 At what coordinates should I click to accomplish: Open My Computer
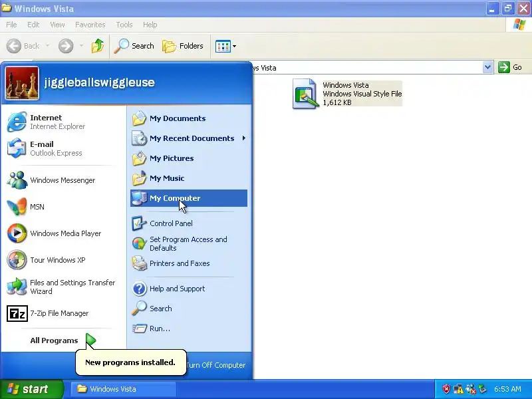pyautogui.click(x=189, y=198)
